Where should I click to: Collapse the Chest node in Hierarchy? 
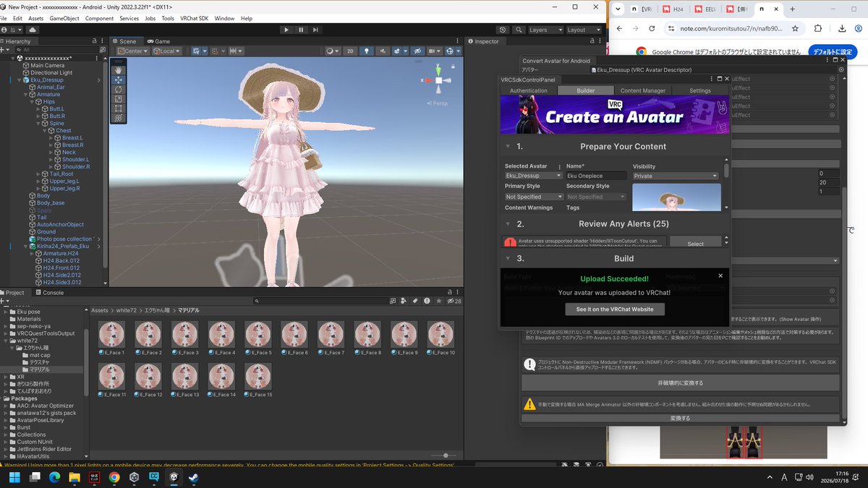click(x=50, y=131)
